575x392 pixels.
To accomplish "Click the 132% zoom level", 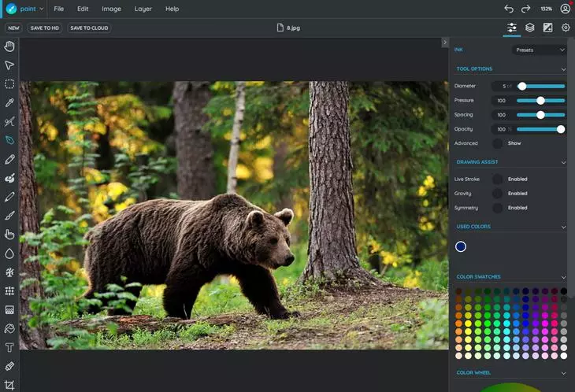I will pos(546,9).
